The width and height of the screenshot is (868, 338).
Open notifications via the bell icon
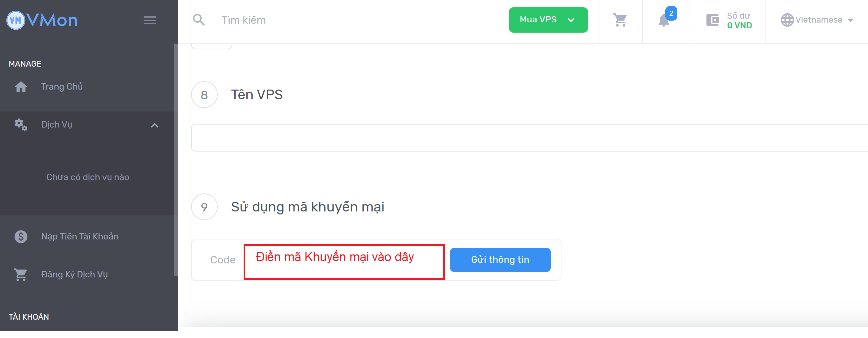coord(663,21)
